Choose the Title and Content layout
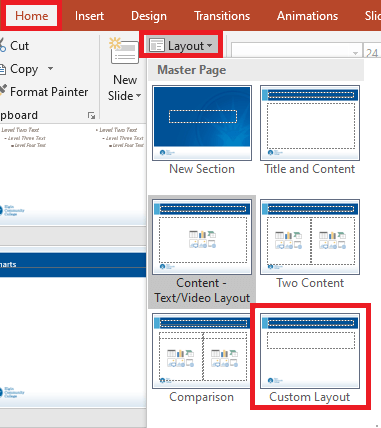Image resolution: width=381 pixels, height=428 pixels. [x=310, y=130]
